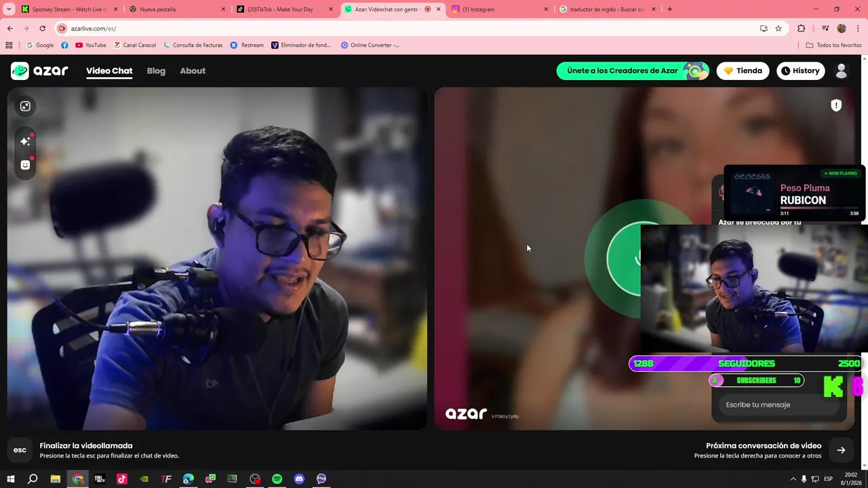The height and width of the screenshot is (488, 868).
Task: Click the esc key icon to end call
Action: click(20, 450)
